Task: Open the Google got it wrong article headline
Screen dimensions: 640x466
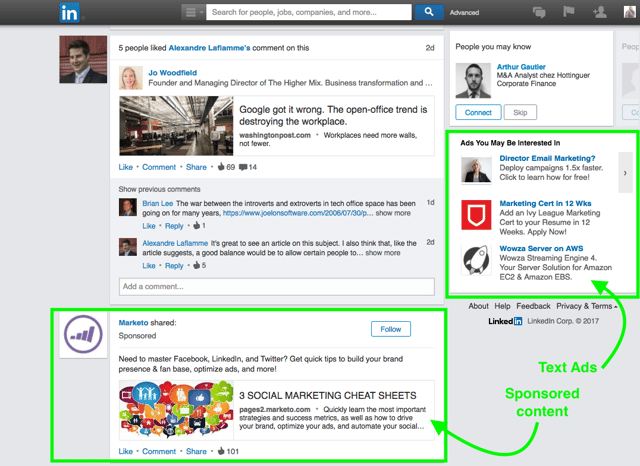Action: (x=333, y=115)
